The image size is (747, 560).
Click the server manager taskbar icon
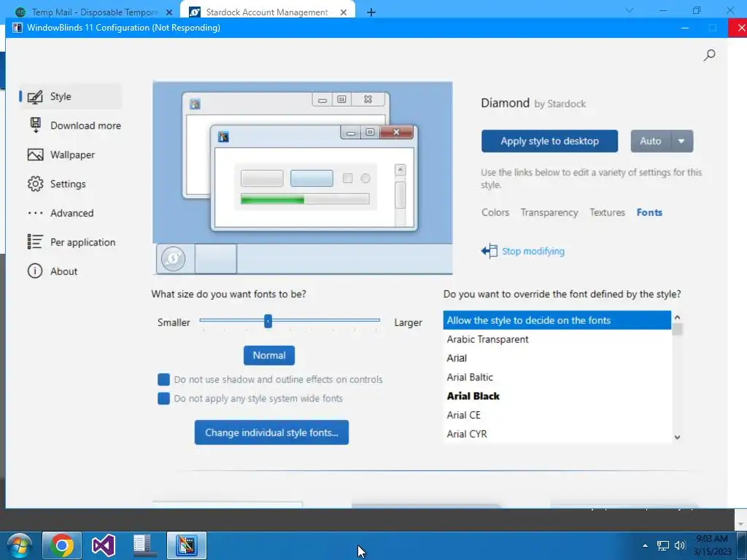click(x=144, y=545)
